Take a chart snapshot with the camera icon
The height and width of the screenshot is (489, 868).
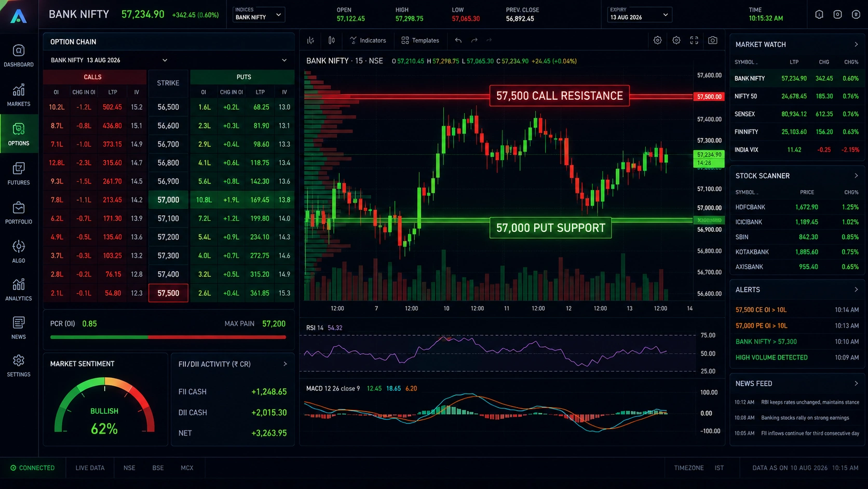click(713, 40)
